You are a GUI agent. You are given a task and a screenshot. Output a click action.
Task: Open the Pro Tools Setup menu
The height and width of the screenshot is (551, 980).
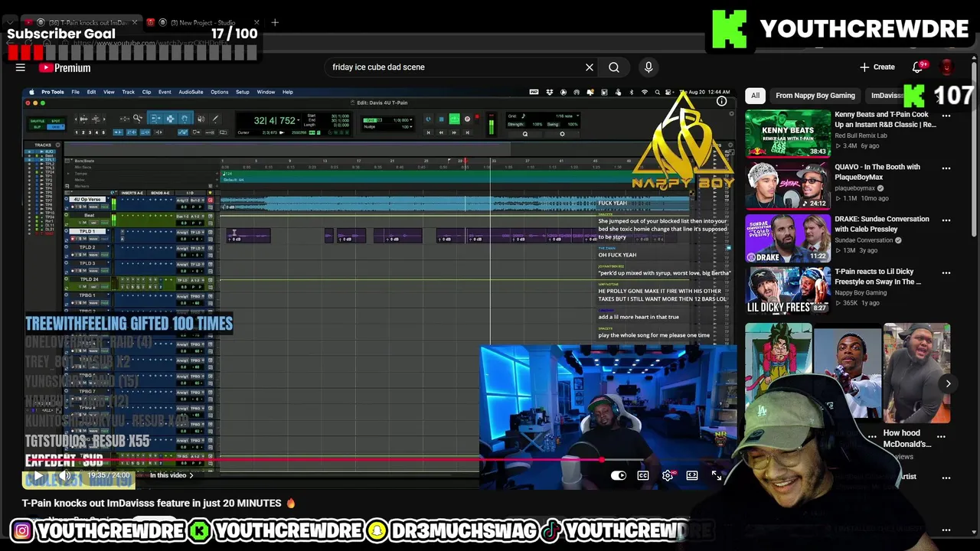click(x=243, y=92)
